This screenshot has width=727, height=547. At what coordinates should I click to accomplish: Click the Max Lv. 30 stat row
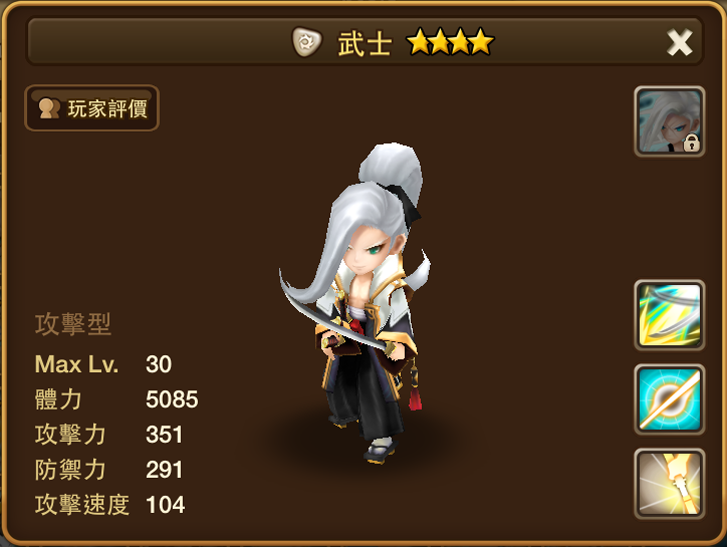tap(103, 364)
